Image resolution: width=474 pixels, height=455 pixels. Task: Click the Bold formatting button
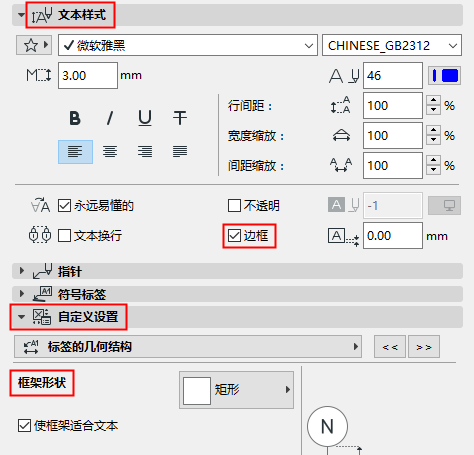(x=75, y=118)
